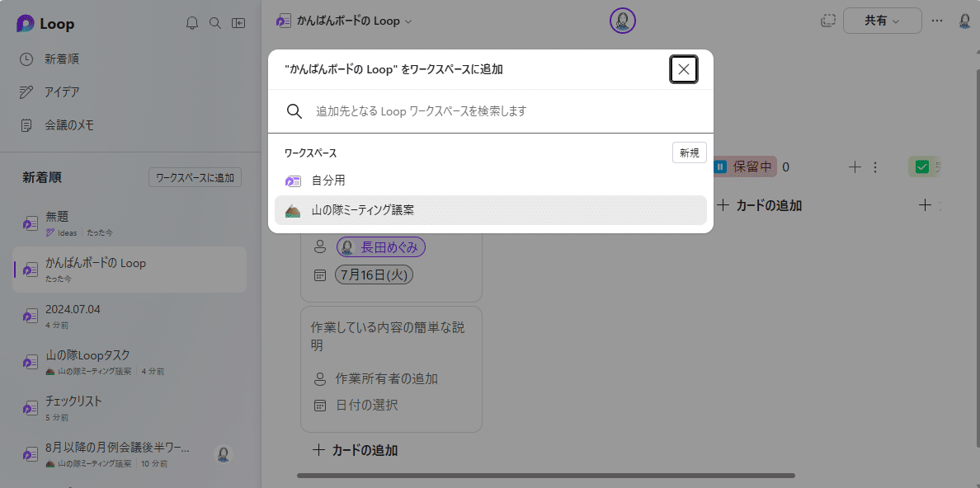Click 日付の選択 on card
Image resolution: width=980 pixels, height=488 pixels.
(367, 405)
